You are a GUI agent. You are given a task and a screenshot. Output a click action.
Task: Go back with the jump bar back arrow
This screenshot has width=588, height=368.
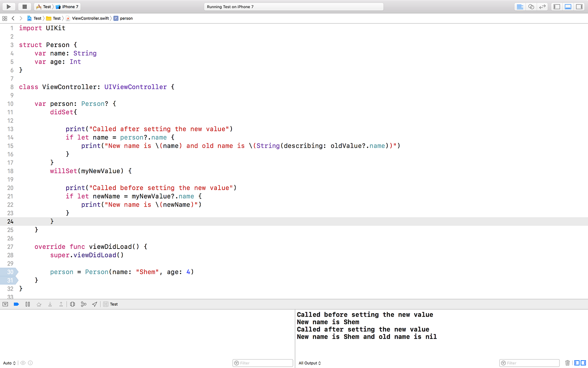coord(13,18)
